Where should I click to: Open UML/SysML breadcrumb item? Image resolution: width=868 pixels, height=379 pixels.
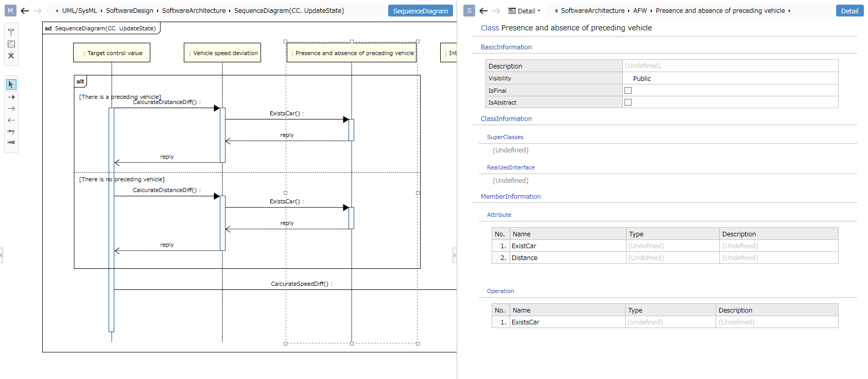click(80, 11)
